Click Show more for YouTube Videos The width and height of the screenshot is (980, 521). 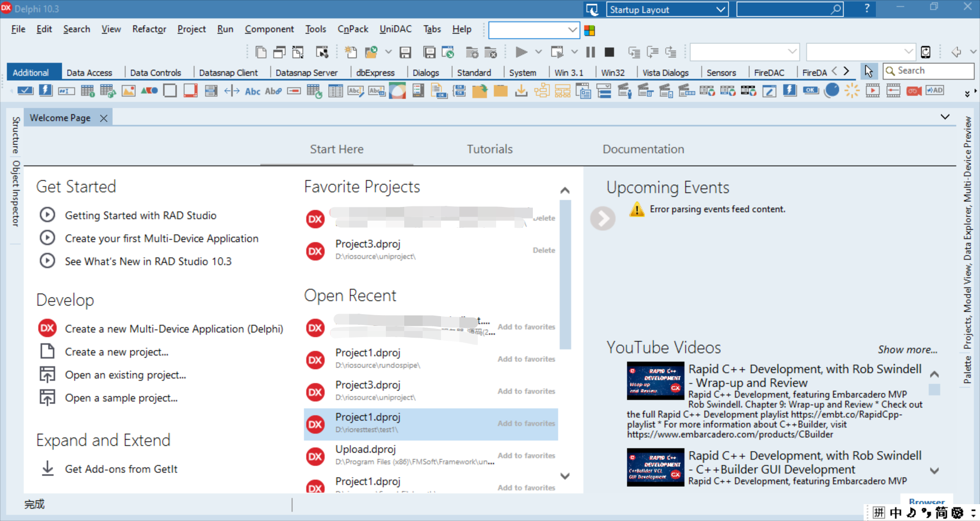[x=908, y=350]
